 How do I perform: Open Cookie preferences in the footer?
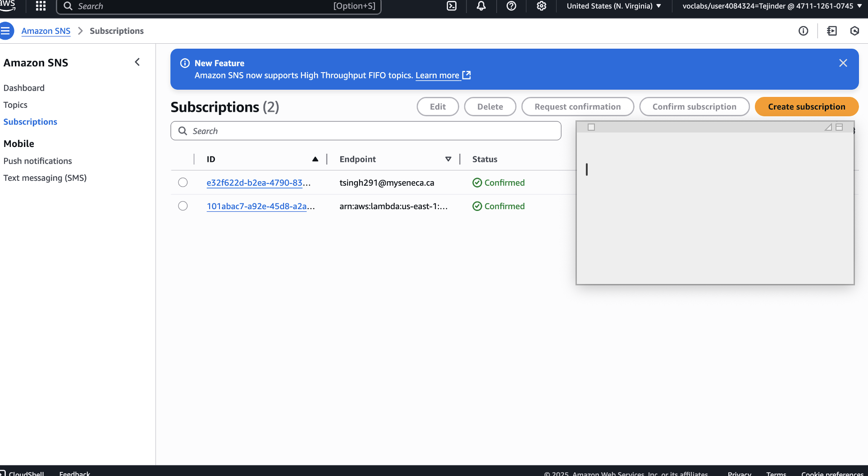tap(832, 473)
